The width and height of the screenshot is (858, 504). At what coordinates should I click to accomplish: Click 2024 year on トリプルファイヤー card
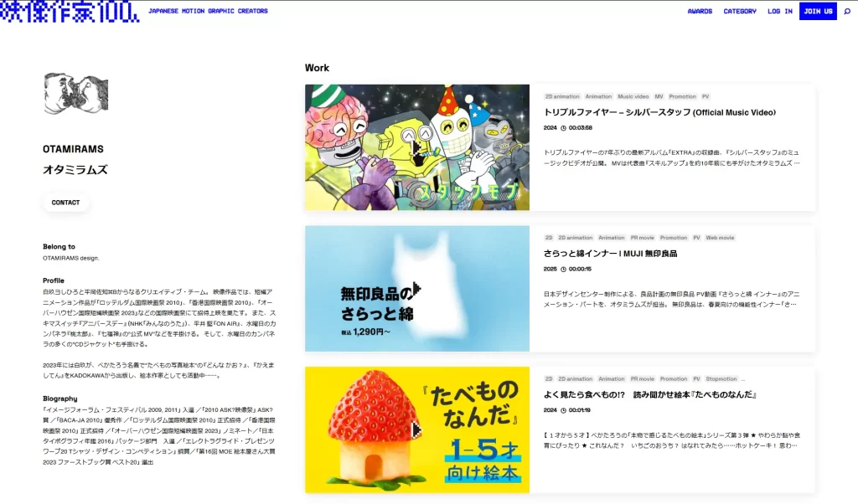coord(550,128)
